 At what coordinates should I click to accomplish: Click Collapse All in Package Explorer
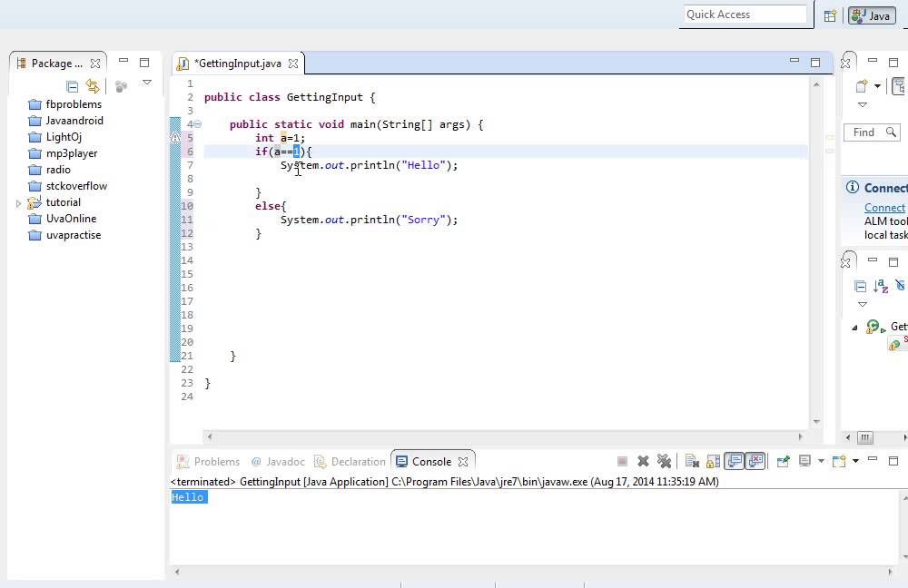pos(73,87)
